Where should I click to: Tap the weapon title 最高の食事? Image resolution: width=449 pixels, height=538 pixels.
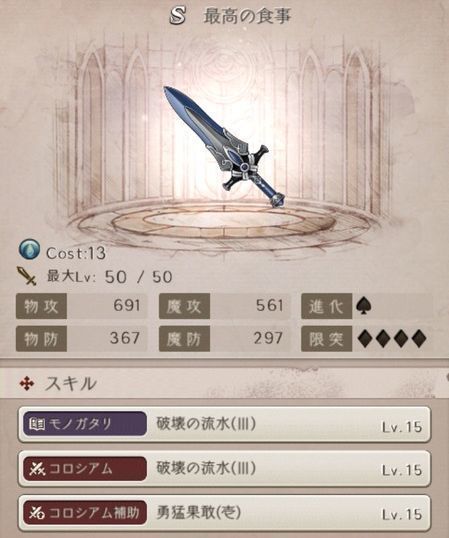(247, 16)
